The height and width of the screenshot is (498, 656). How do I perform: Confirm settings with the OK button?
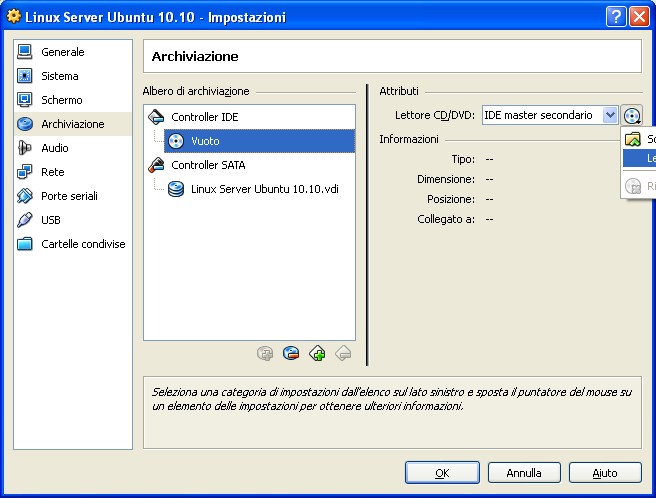click(x=442, y=473)
